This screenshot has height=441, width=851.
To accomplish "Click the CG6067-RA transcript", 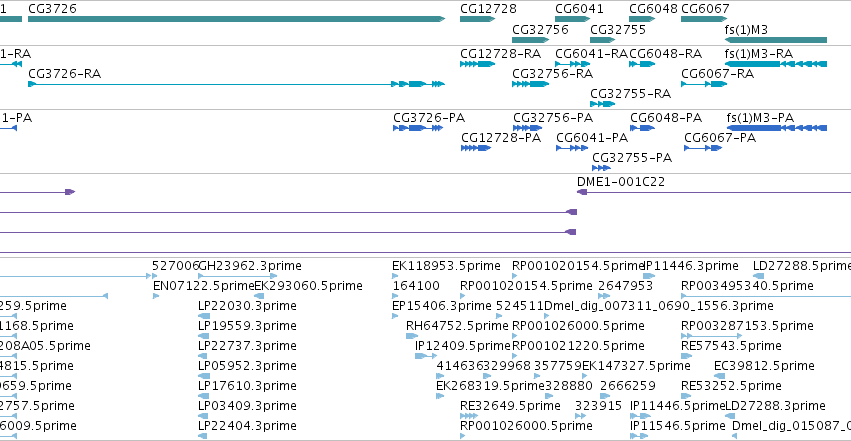I will tap(704, 84).
